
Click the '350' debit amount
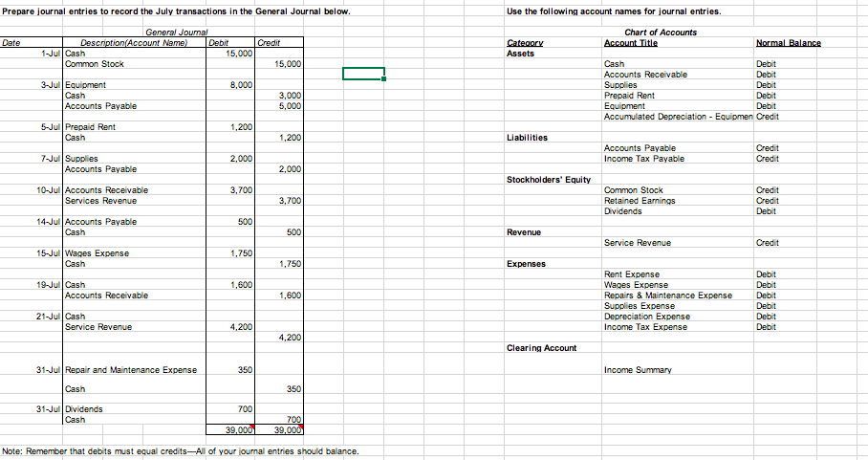click(x=246, y=370)
